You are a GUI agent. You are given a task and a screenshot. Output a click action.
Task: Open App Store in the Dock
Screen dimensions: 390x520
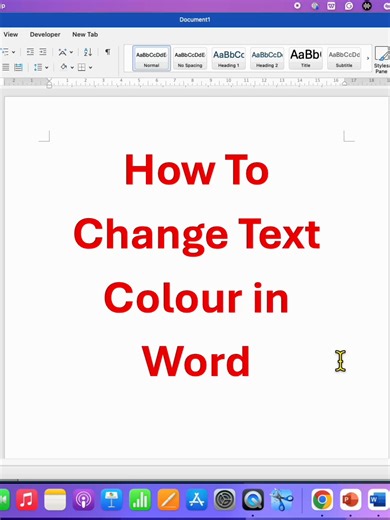[197, 500]
